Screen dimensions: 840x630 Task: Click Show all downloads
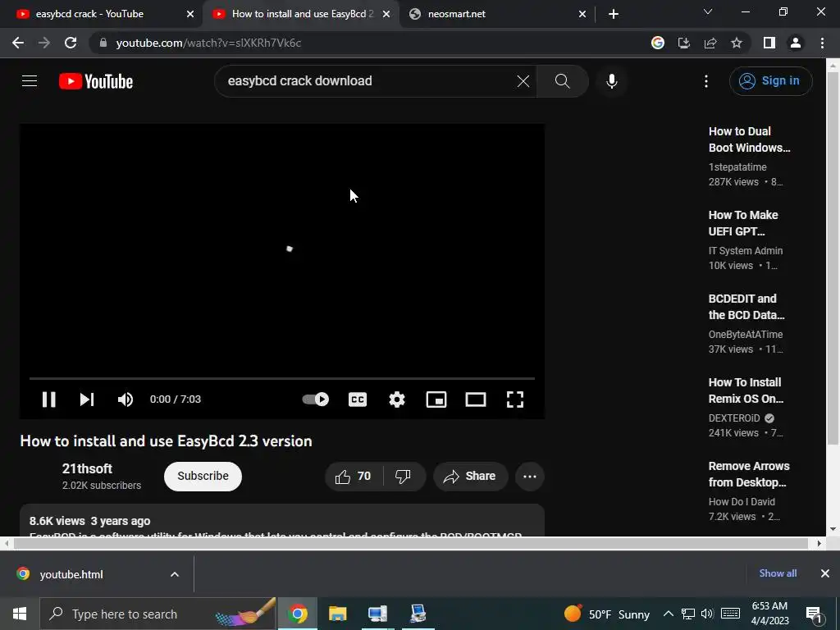778,573
